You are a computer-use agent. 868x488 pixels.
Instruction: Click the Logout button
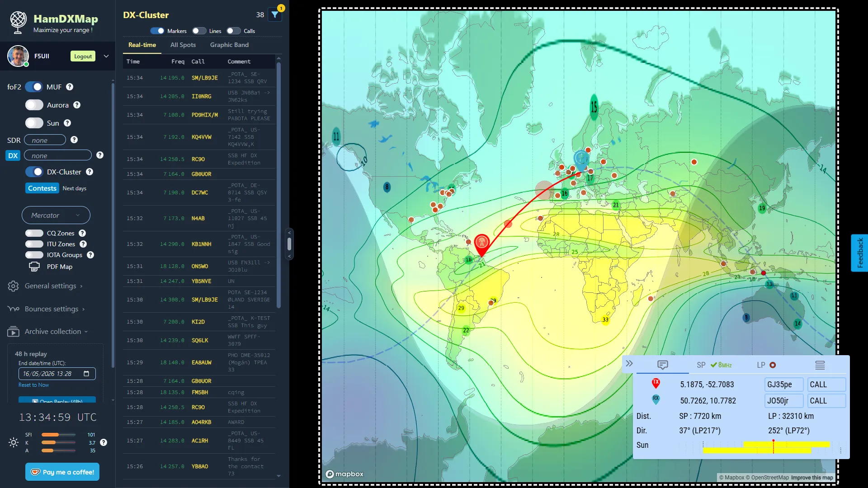[x=83, y=56]
